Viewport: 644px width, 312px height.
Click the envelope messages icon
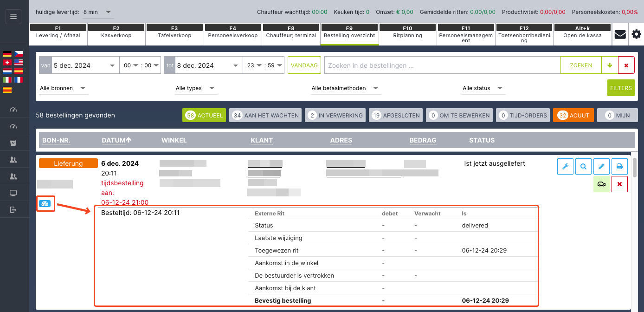click(x=620, y=34)
